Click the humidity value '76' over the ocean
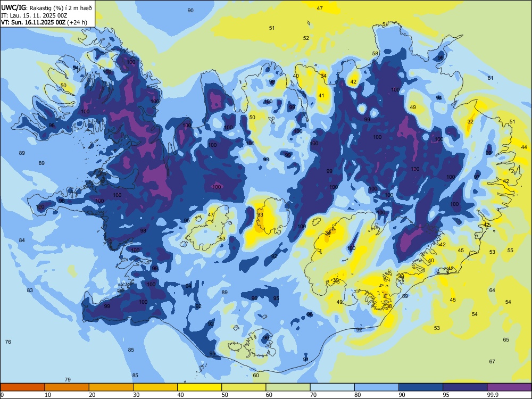The image size is (532, 399). coord(8,342)
